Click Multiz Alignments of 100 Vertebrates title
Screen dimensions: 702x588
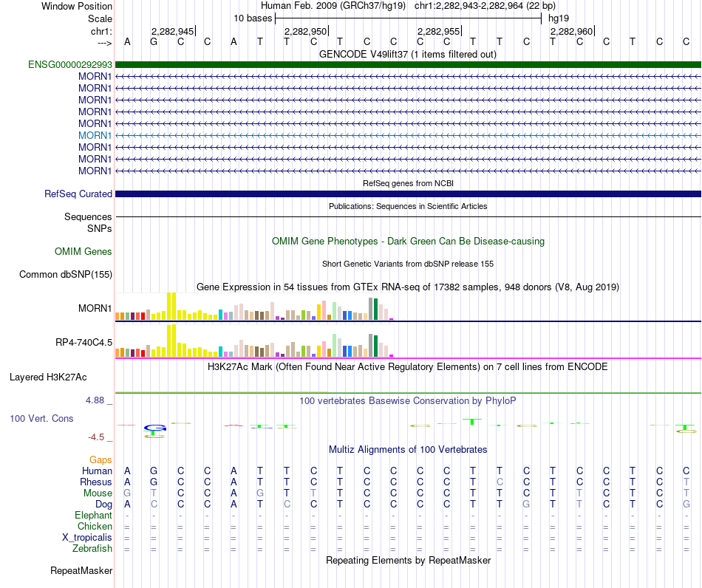(x=408, y=450)
